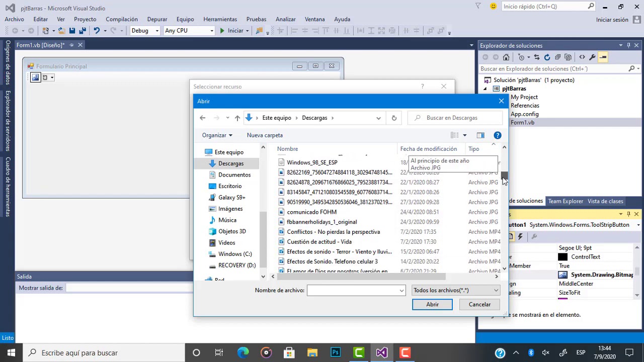644x362 pixels.
Task: Open Properties wrench in Solution Explorer toolbar
Action: [x=592, y=57]
